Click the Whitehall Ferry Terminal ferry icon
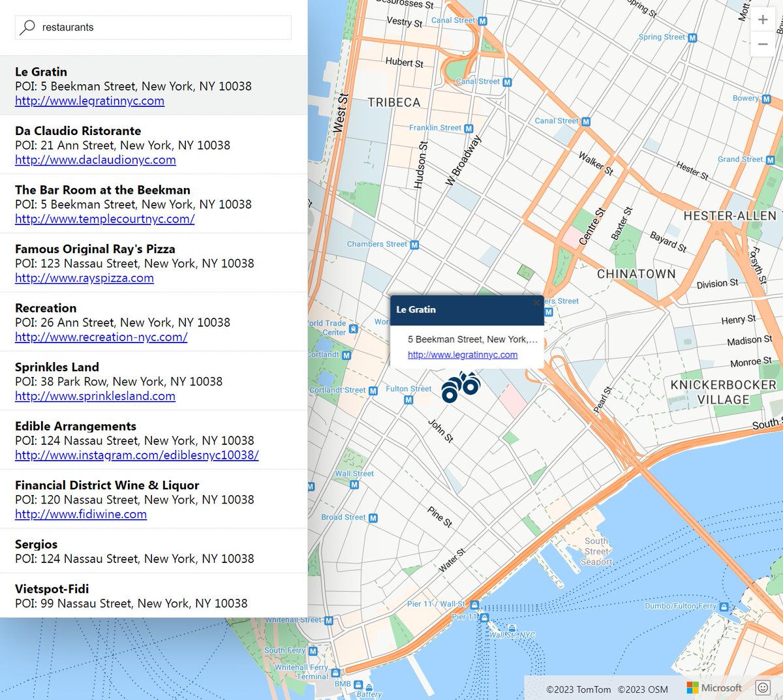This screenshot has width=783, height=700. (335, 673)
